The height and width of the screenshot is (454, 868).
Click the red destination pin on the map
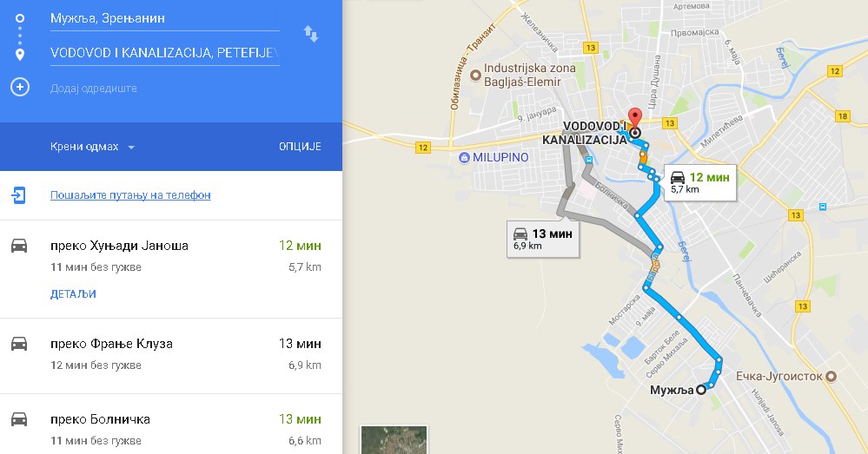[x=635, y=119]
